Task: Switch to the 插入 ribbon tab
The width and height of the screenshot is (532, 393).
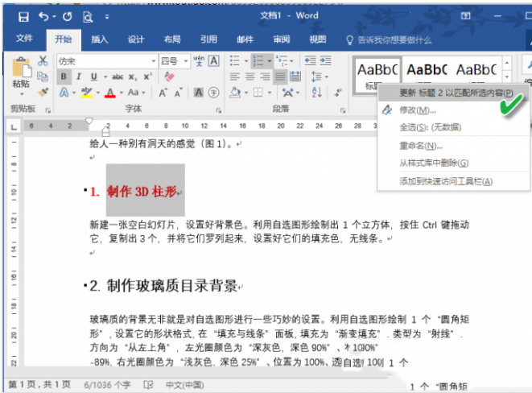Action: point(99,39)
